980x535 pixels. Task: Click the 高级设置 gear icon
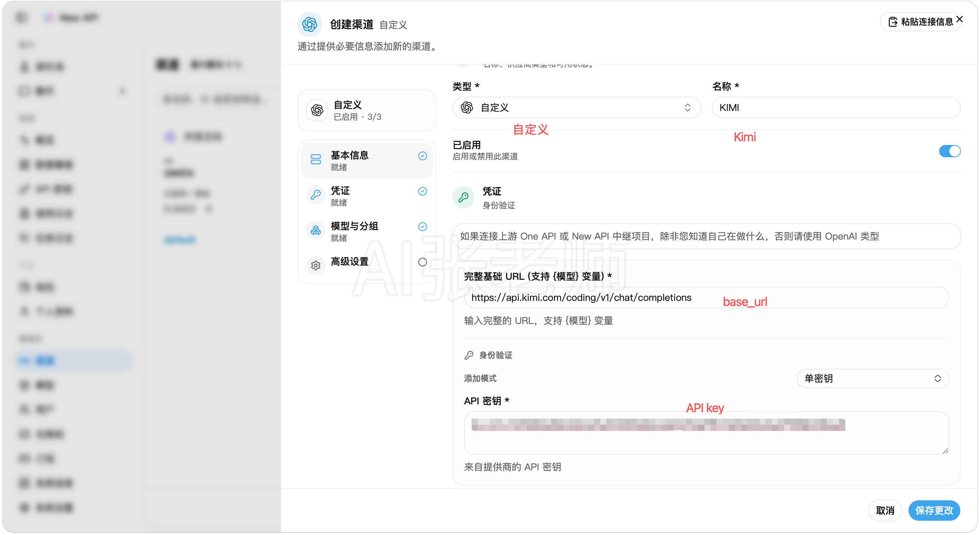pyautogui.click(x=316, y=265)
